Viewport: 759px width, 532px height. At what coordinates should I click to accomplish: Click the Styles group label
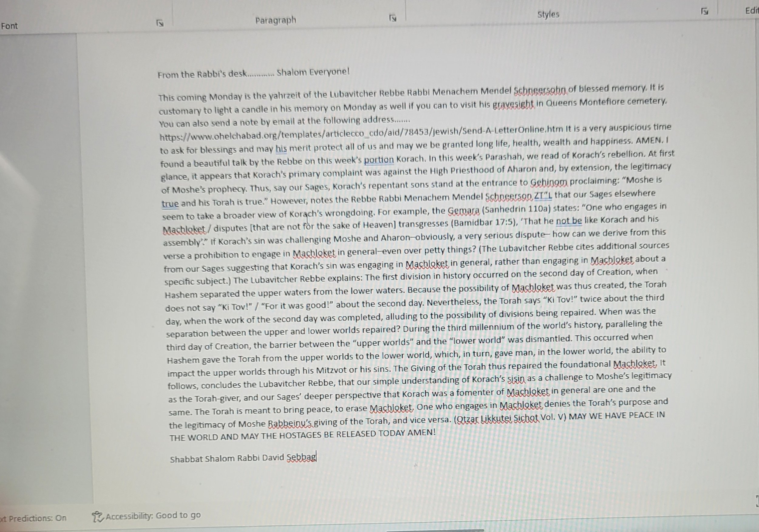point(548,14)
